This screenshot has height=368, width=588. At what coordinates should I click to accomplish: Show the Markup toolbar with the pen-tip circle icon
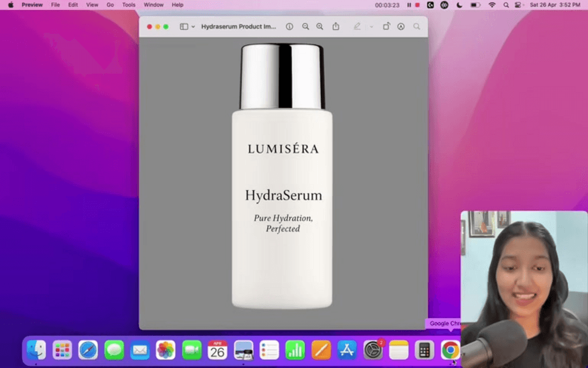[401, 27]
